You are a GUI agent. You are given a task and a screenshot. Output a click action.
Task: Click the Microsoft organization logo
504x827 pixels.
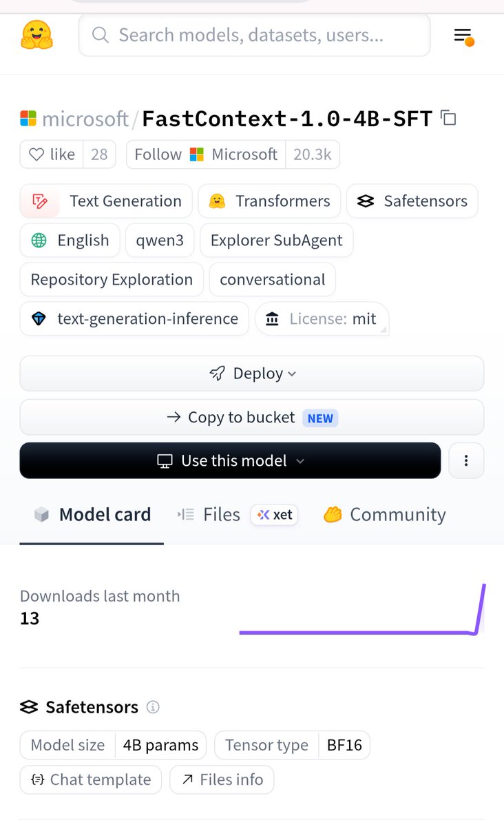point(28,119)
